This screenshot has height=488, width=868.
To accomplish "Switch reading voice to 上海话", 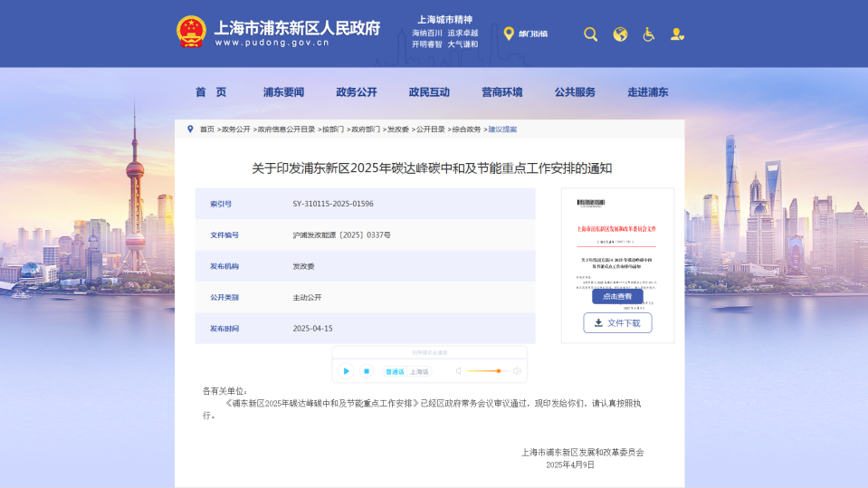I will click(x=419, y=372).
